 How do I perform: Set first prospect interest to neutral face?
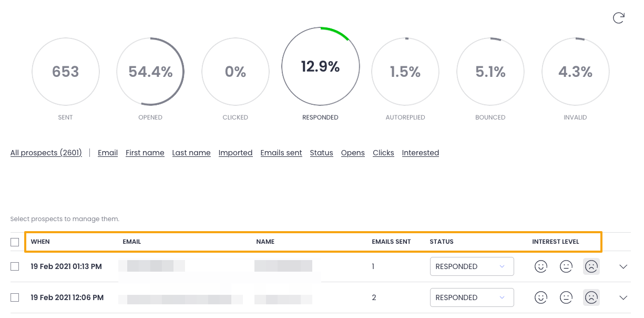click(566, 266)
